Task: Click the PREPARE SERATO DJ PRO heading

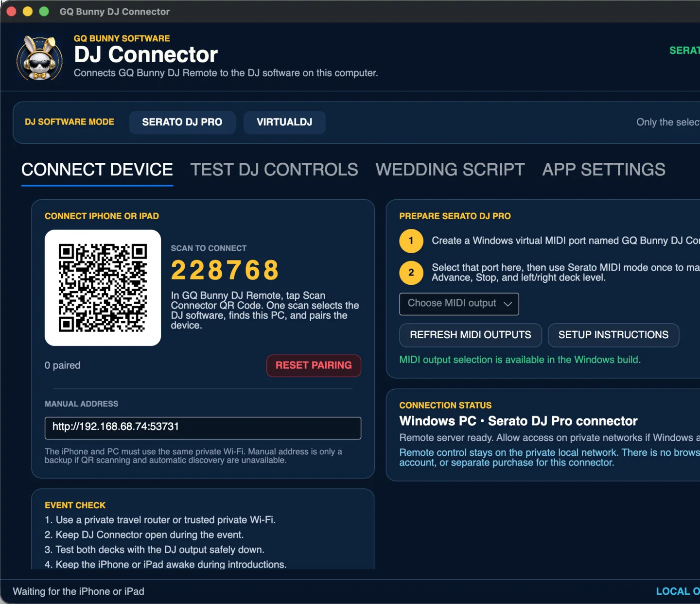Action: (x=455, y=216)
